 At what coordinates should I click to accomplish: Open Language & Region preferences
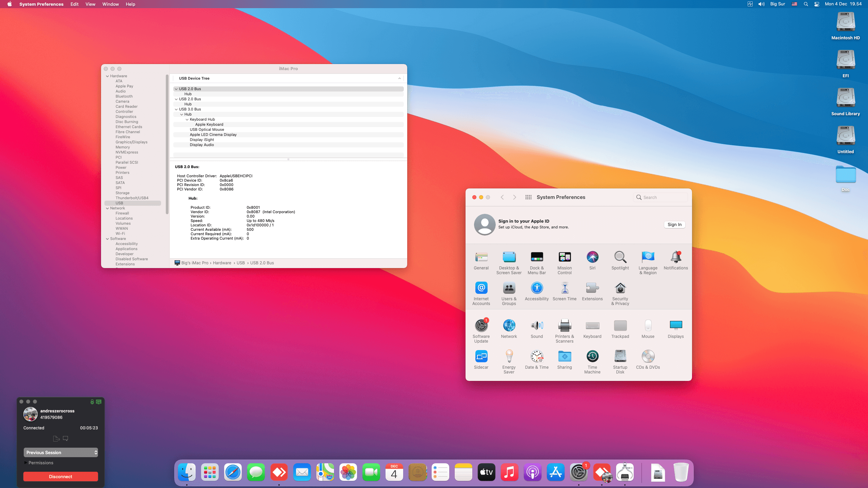click(648, 263)
